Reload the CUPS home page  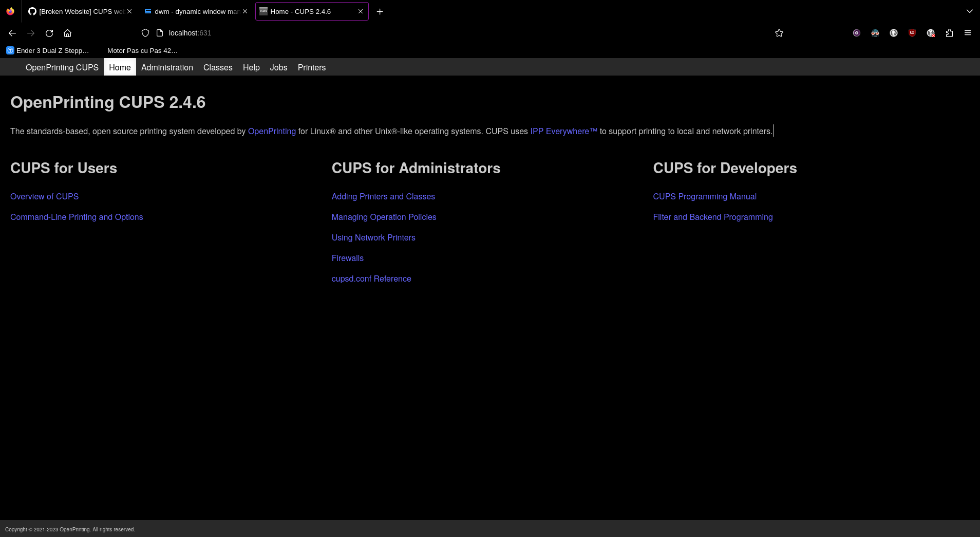[x=49, y=33]
